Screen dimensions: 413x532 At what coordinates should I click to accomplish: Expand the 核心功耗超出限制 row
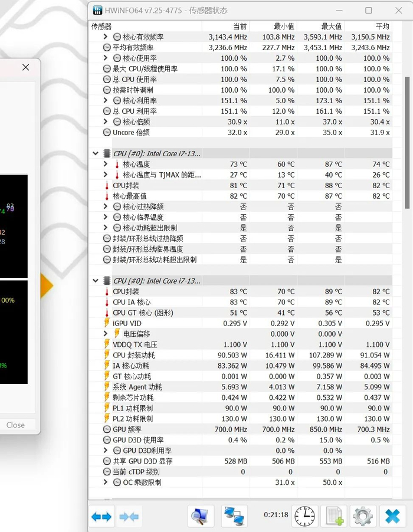106,228
